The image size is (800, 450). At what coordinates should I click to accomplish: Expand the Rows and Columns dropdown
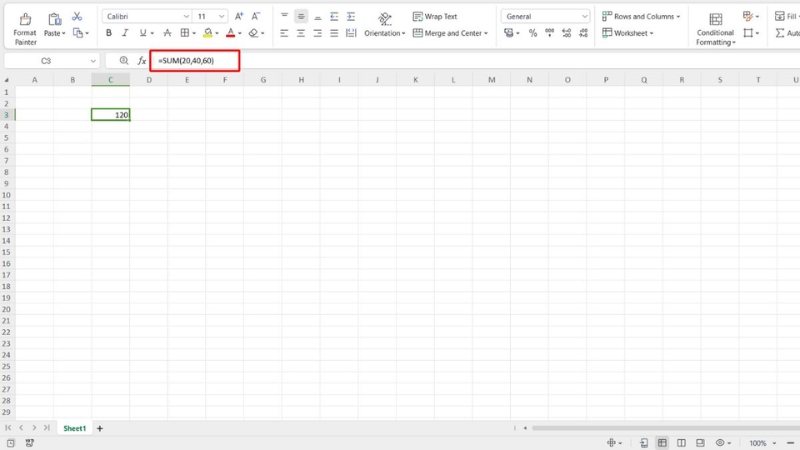coord(641,17)
